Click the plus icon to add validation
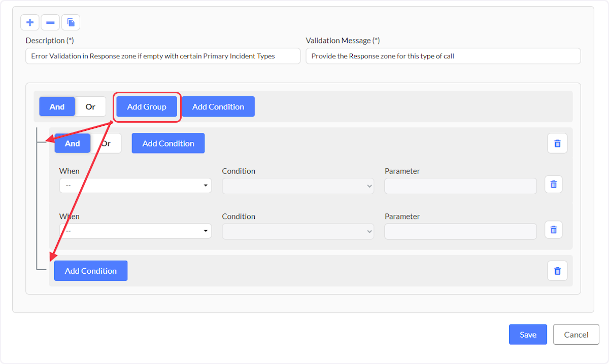The height and width of the screenshot is (364, 609). (x=30, y=22)
